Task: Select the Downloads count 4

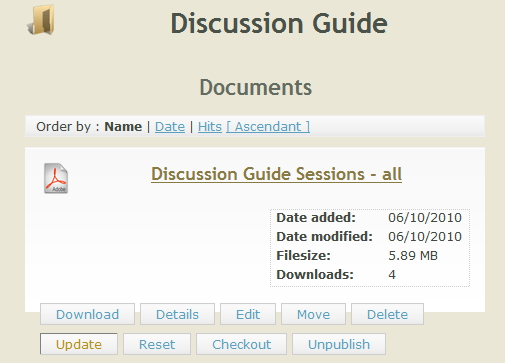Action: 392,275
